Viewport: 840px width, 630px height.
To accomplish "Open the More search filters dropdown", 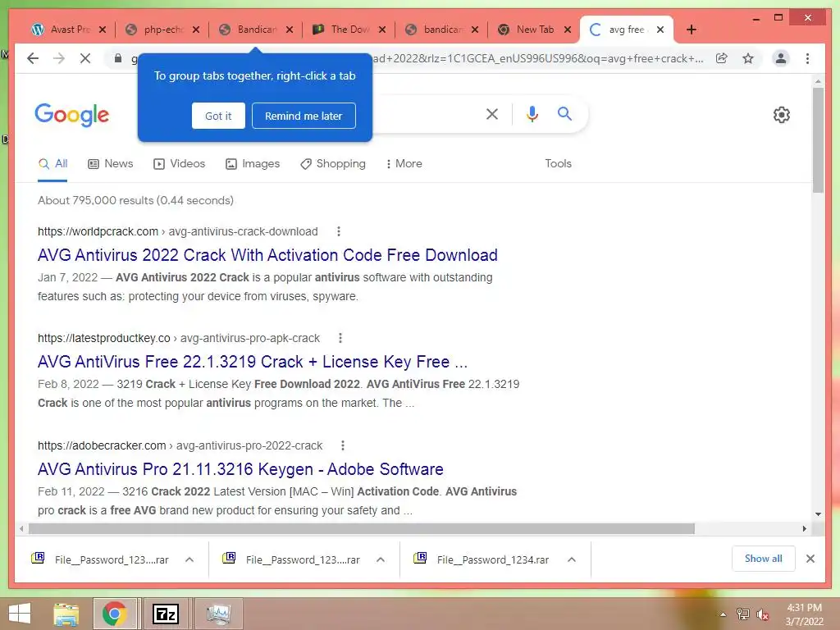I will point(404,164).
